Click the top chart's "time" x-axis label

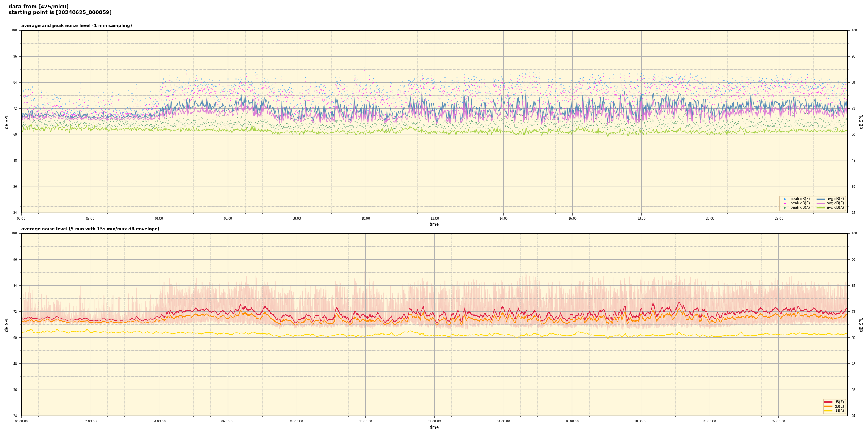coord(434,224)
